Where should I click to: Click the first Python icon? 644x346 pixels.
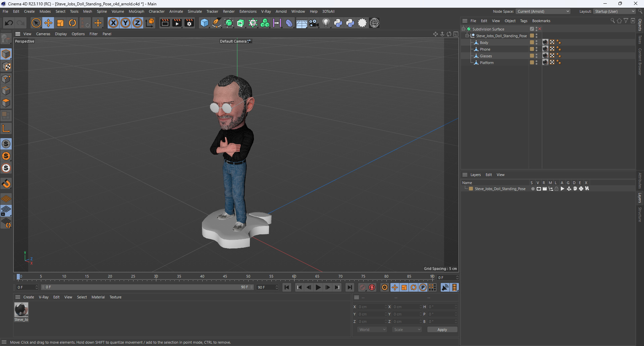[x=338, y=23]
